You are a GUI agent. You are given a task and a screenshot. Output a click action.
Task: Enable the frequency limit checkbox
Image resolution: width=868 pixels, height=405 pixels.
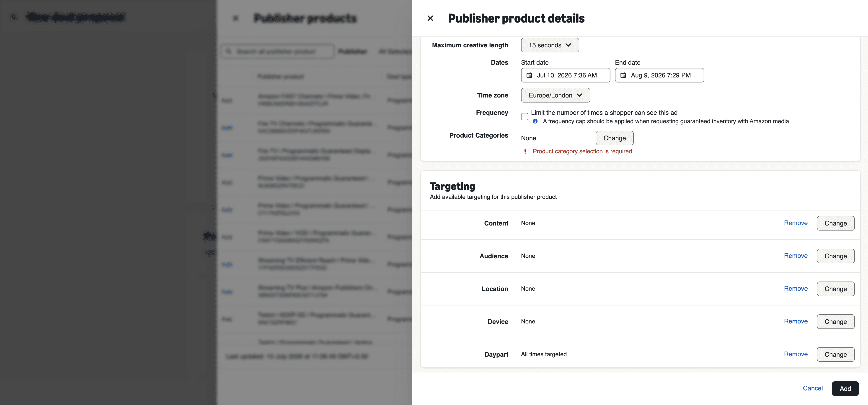(x=525, y=116)
